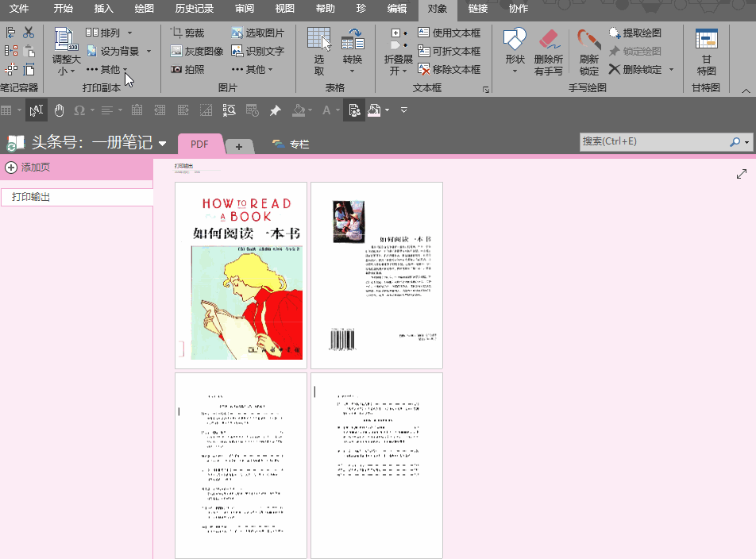Select the panning hand tool in the quick toolbar
Viewport: 756px width, 559px height.
tap(59, 110)
